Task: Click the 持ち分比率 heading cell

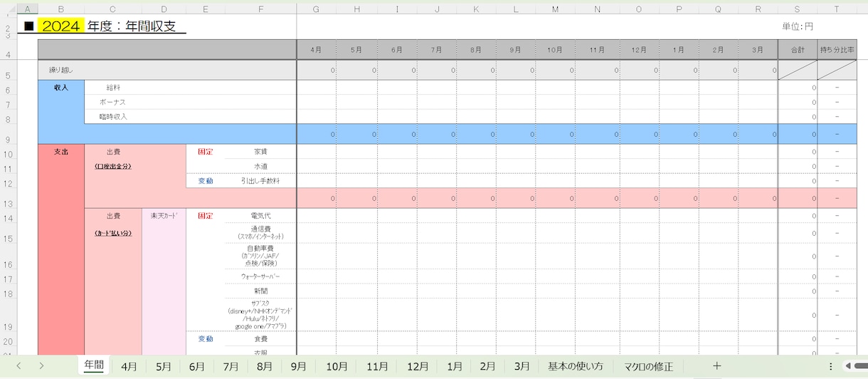Action: [837, 50]
